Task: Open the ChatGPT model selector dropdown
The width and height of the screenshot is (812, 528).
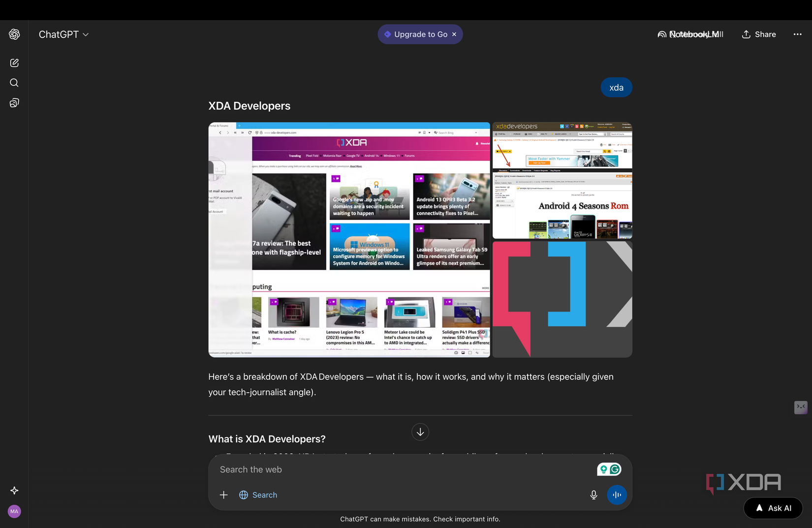Action: pyautogui.click(x=63, y=34)
